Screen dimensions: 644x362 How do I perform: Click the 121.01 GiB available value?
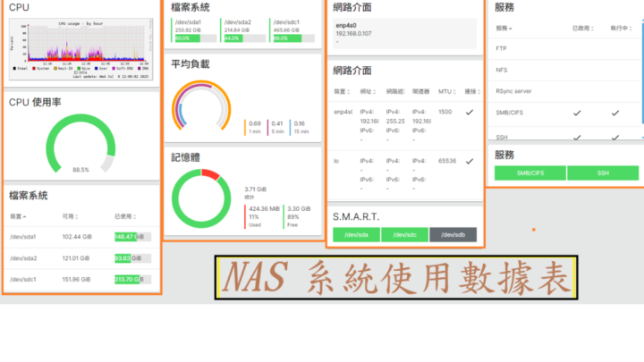(75, 258)
